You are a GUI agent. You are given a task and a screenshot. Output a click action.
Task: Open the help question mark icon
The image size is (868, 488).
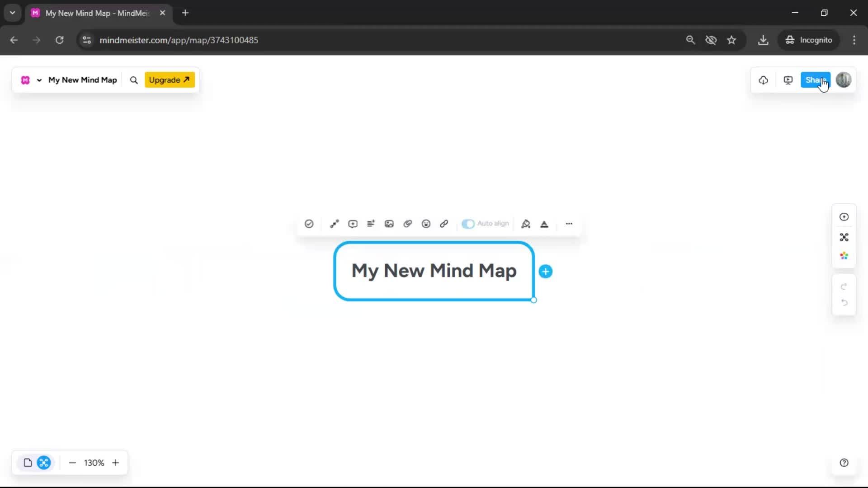click(844, 463)
